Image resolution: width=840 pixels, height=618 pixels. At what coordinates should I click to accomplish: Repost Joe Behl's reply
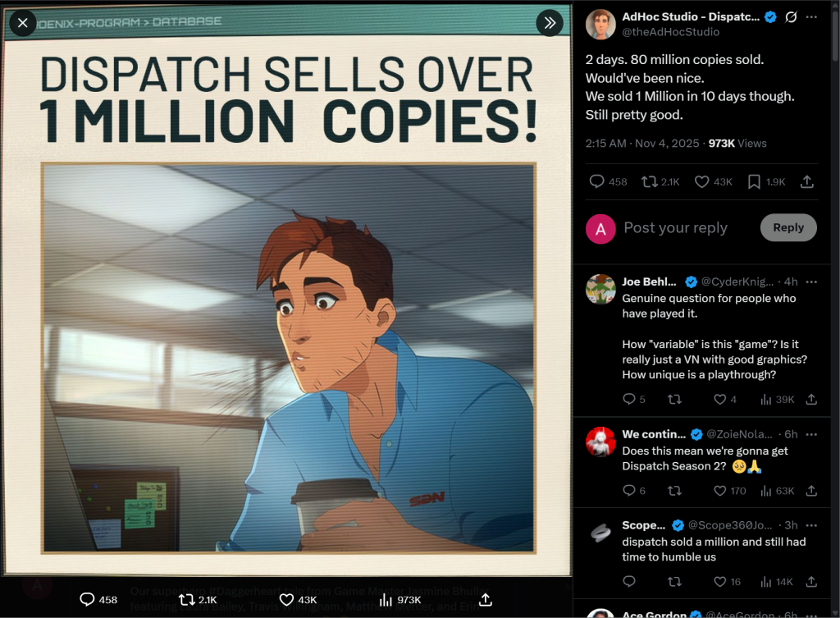click(674, 400)
